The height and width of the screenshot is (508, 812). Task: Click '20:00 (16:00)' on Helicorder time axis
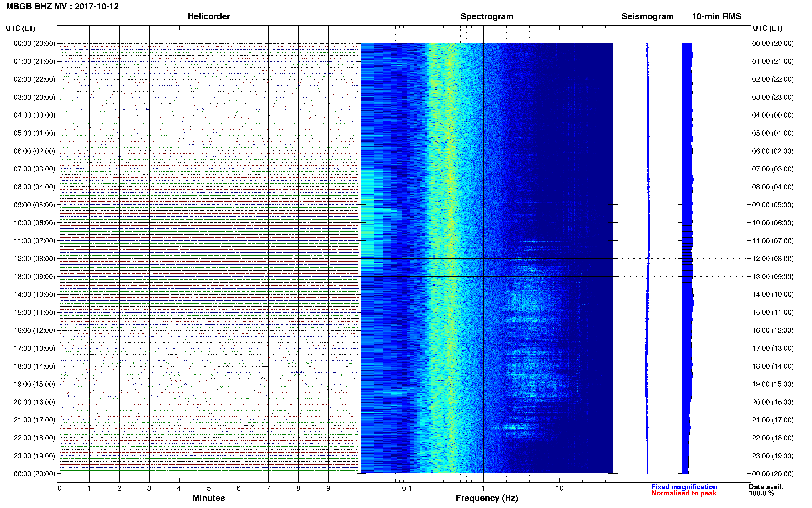(34, 402)
